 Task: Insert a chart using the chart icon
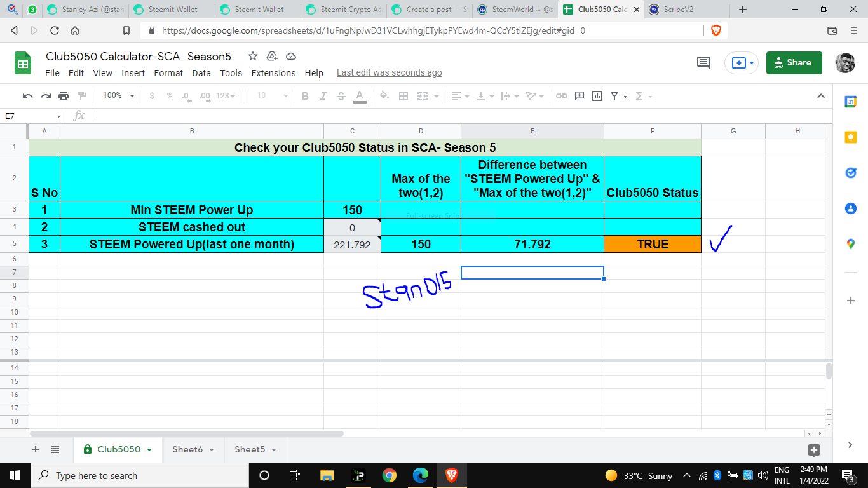[x=597, y=96]
